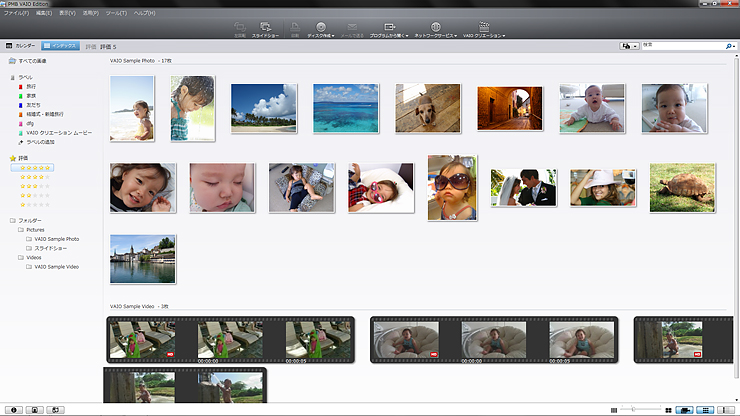Click the Open with program (プログラムから開く) icon

[388, 29]
